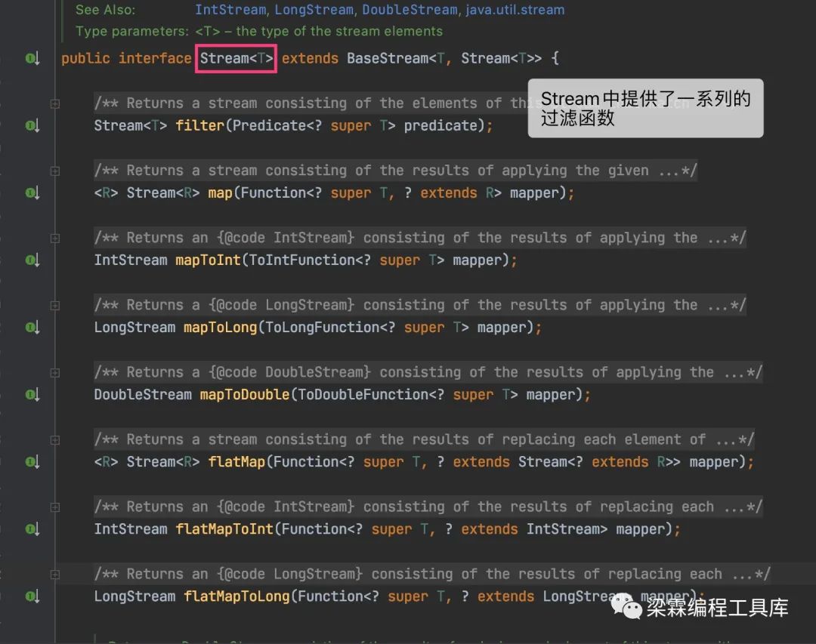The width and height of the screenshot is (816, 644).
Task: Expand folded Javadoc above mapToInt method
Action: click(x=54, y=238)
